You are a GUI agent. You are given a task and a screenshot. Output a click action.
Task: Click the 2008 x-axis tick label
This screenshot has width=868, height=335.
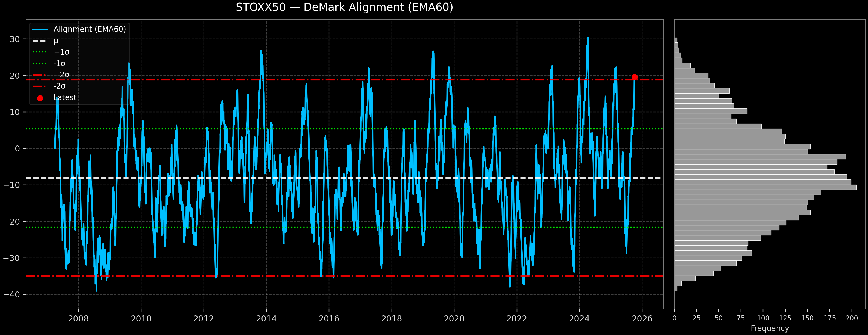pos(79,318)
